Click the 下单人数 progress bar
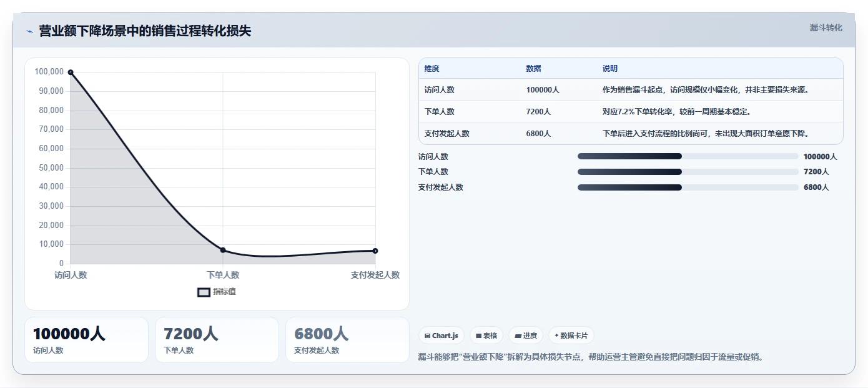Screen dimensions: 868x388 (688, 172)
